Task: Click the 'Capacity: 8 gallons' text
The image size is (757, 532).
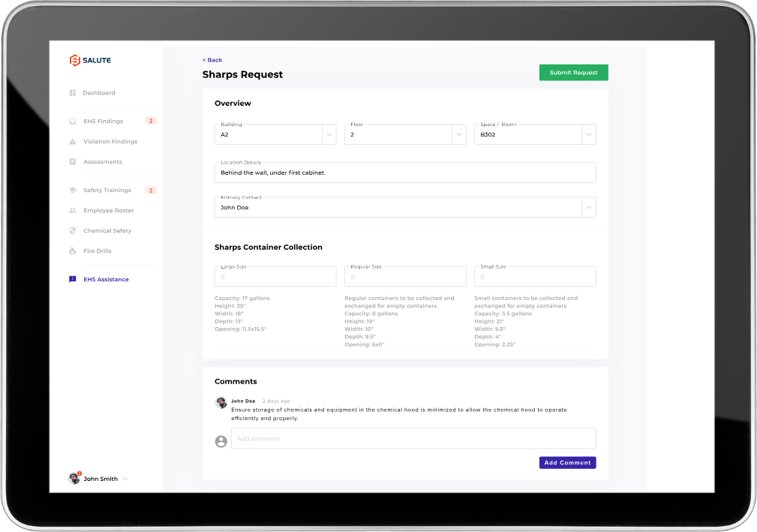Action: click(x=371, y=314)
